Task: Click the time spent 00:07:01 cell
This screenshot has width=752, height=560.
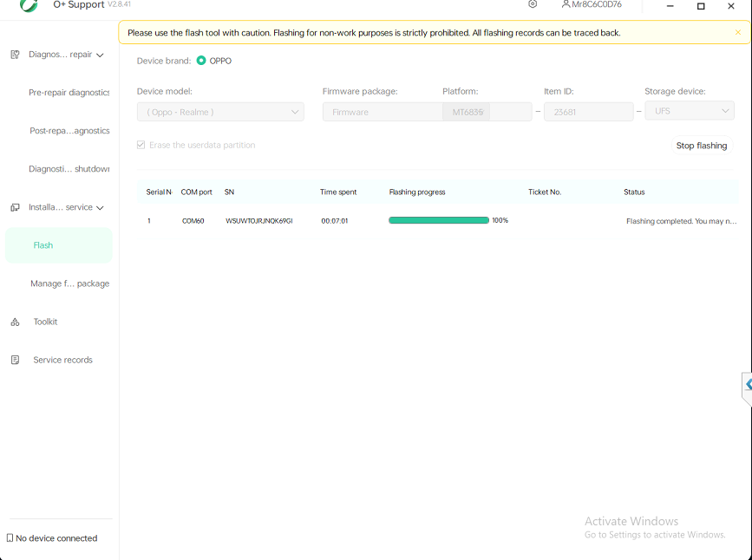Action: pos(334,221)
